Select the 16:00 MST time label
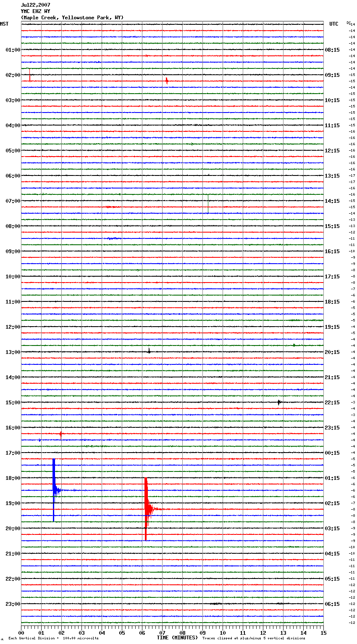357x644 pixels. (x=13, y=428)
